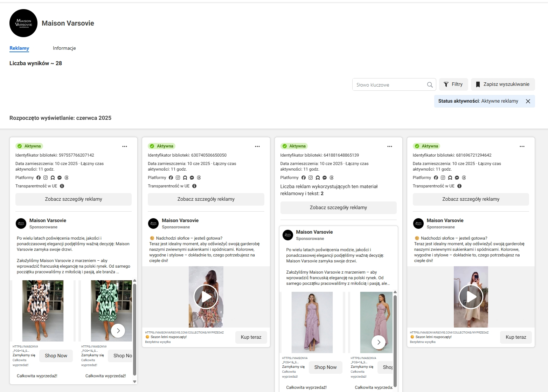Click 'Rozpoczęto wyświetlanie: czerwca 2025' heading
This screenshot has width=548, height=392.
coord(60,118)
